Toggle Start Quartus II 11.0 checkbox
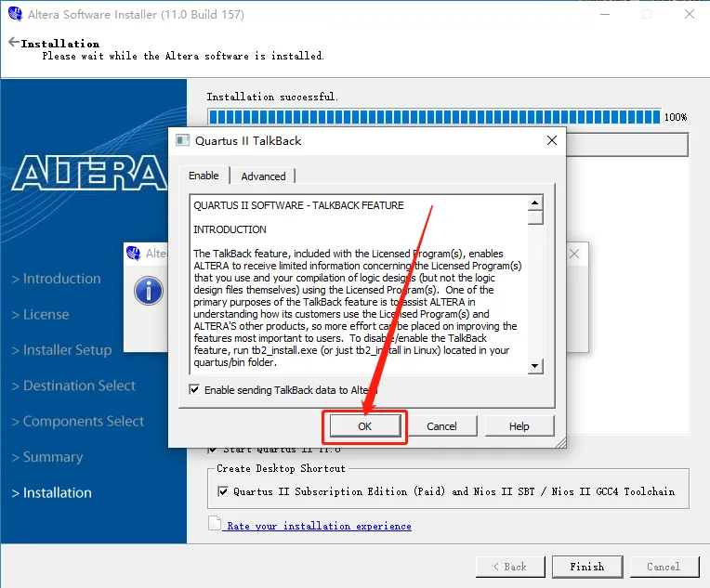The image size is (710, 588). pyautogui.click(x=213, y=449)
